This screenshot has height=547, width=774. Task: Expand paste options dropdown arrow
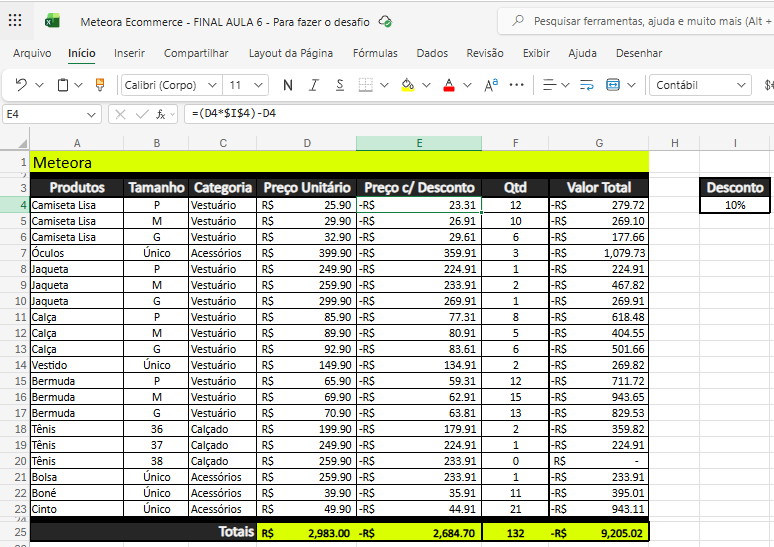[78, 85]
